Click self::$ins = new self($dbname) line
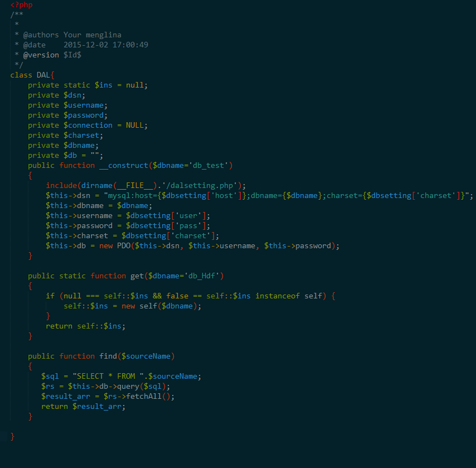 [x=132, y=306]
